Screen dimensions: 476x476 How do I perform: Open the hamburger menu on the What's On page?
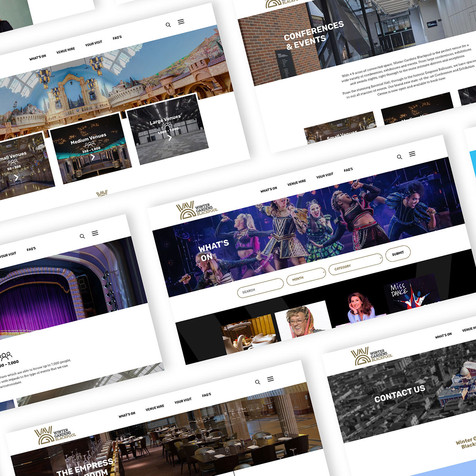click(412, 154)
